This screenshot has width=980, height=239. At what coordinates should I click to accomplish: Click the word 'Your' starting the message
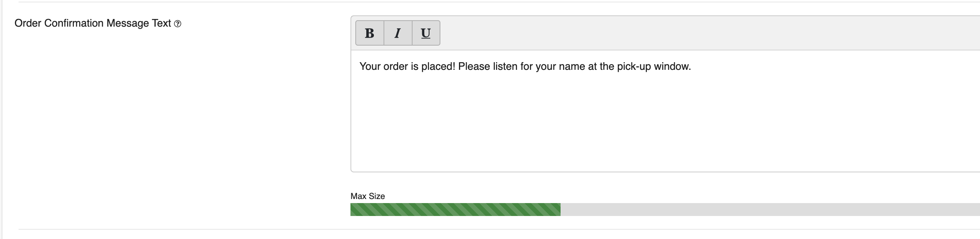pyautogui.click(x=370, y=66)
